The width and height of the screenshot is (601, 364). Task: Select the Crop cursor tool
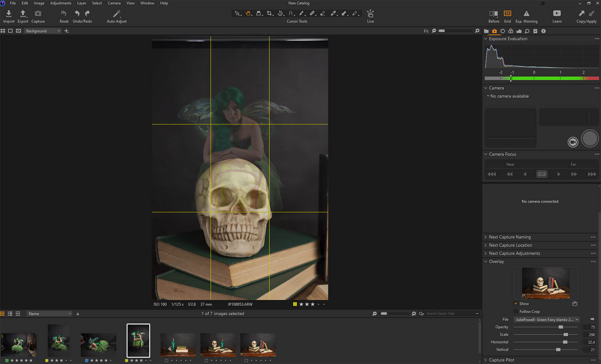click(269, 14)
